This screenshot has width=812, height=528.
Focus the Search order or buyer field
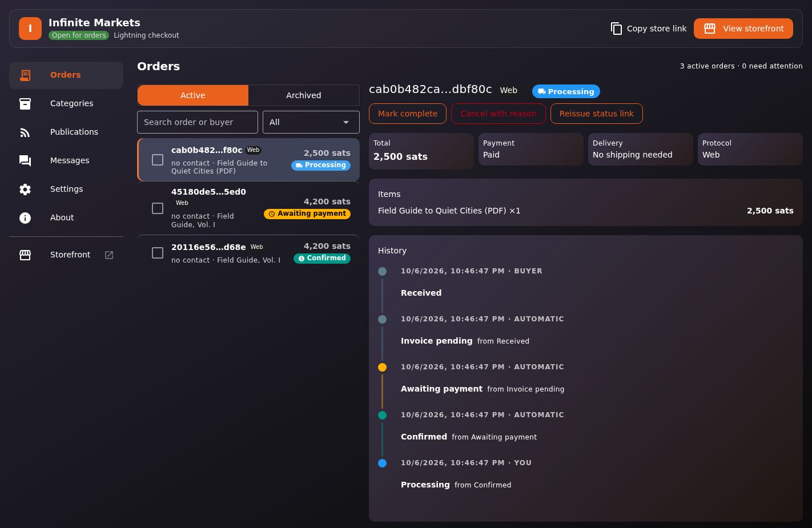pos(198,122)
